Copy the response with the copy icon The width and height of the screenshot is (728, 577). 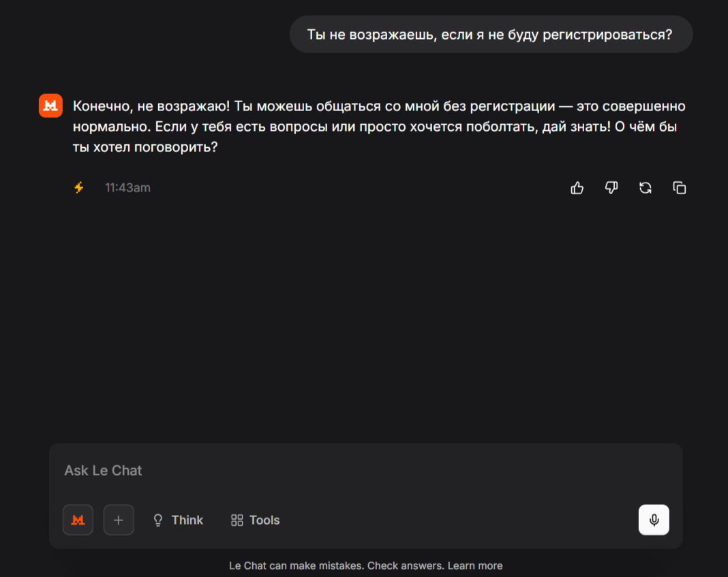680,188
